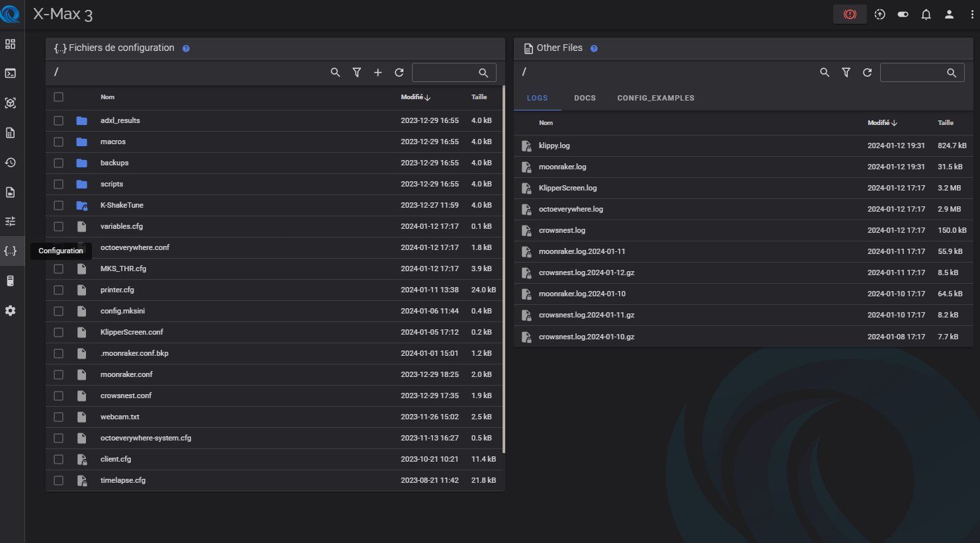The width and height of the screenshot is (980, 543).
Task: Check the adxl_results row checkbox
Action: click(58, 120)
